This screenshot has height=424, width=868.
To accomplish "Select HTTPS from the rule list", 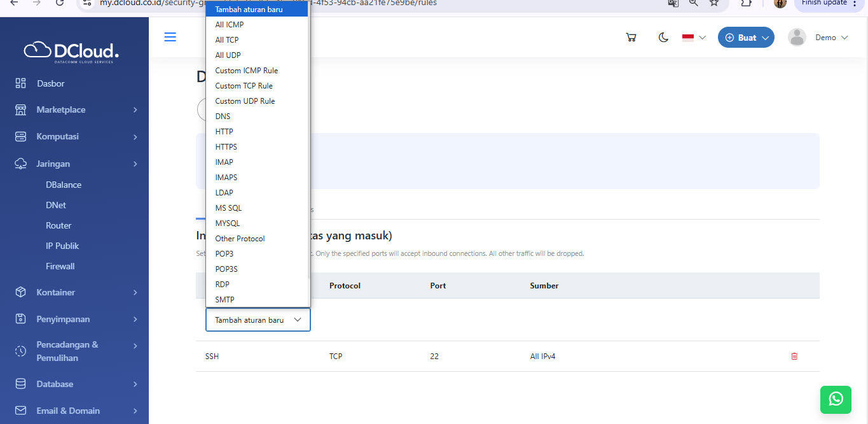I will 226,147.
